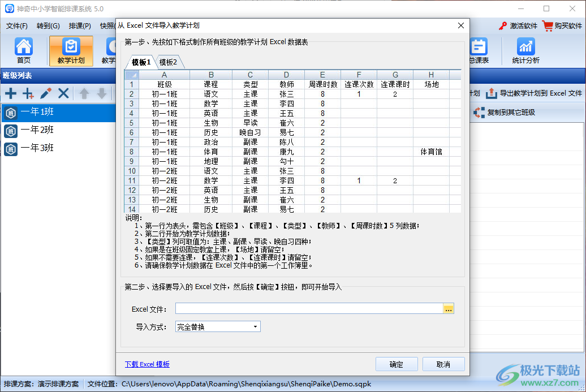Click the 早读 cell in row 5
This screenshot has height=392, width=586.
pyautogui.click(x=250, y=123)
